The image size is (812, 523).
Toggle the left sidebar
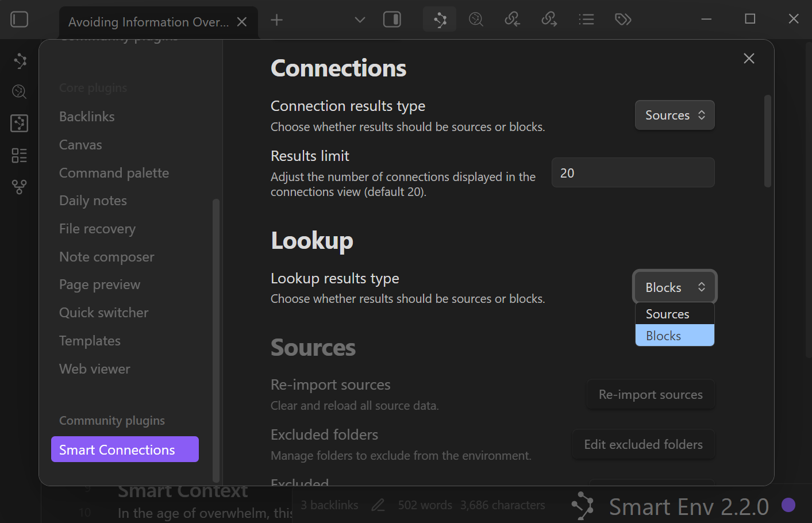20,20
